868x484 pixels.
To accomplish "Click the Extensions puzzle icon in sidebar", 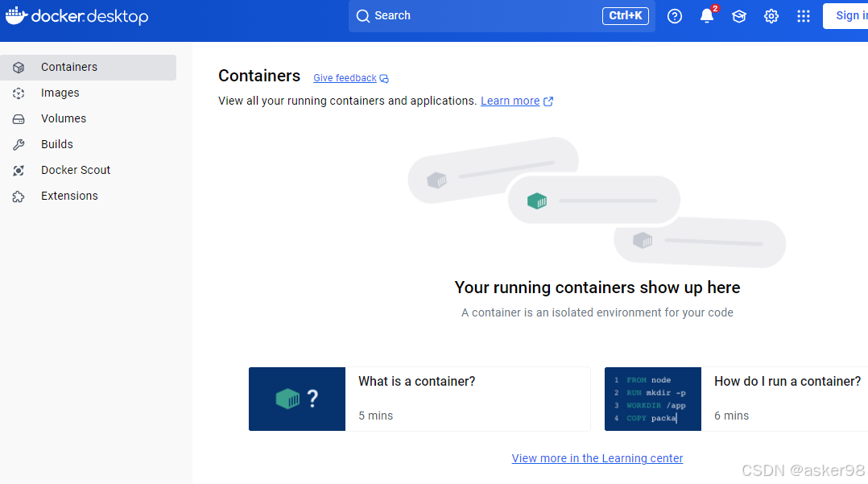I will coord(19,196).
